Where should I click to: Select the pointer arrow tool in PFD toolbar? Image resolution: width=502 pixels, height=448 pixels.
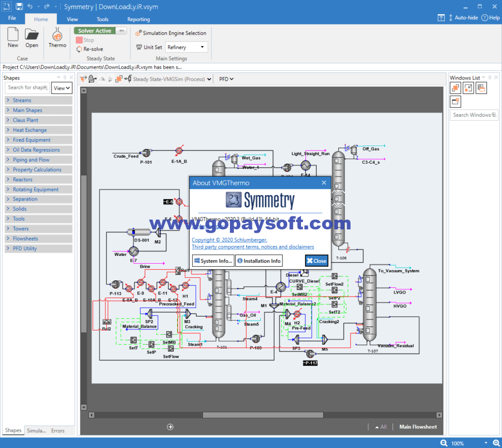coord(83,79)
